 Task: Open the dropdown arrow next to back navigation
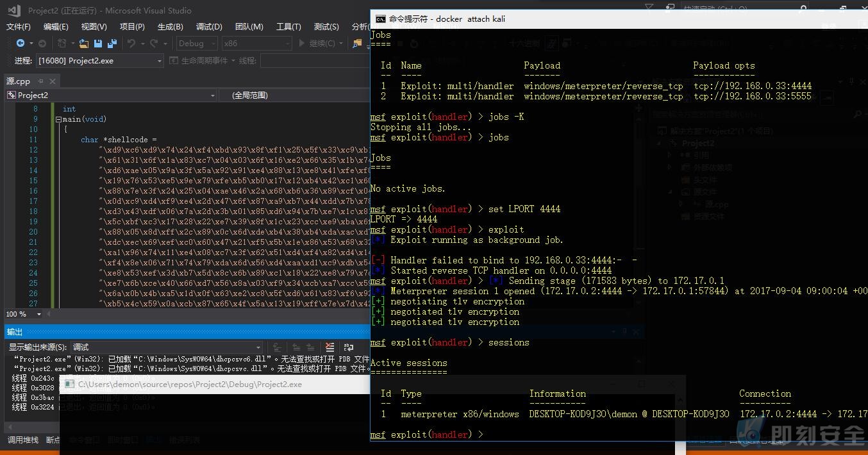(x=30, y=43)
